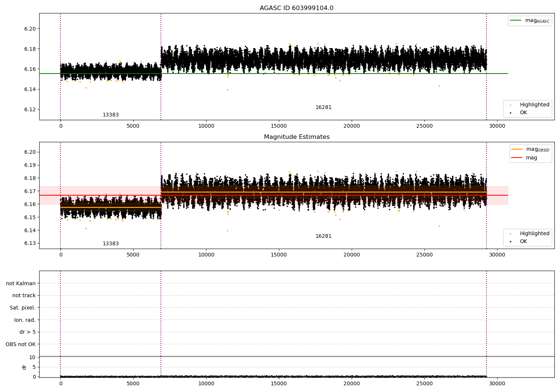Select the red mag legend entry in middle plot
560x392 pixels.
524,158
